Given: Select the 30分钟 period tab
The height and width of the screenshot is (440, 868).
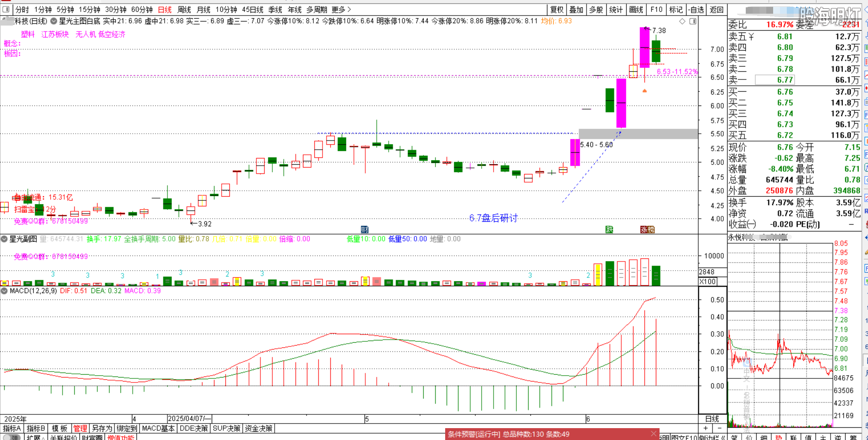Looking at the screenshot, I should click(x=116, y=10).
